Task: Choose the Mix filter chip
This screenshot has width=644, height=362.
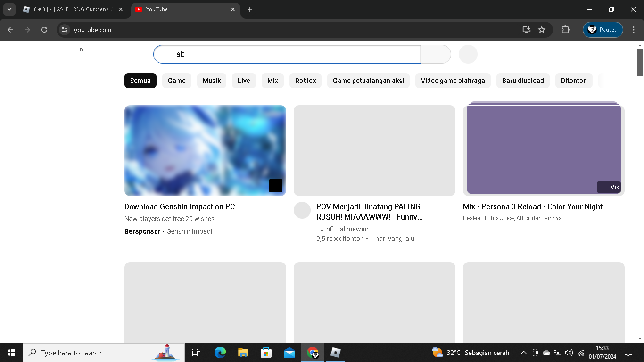Action: pyautogui.click(x=273, y=81)
